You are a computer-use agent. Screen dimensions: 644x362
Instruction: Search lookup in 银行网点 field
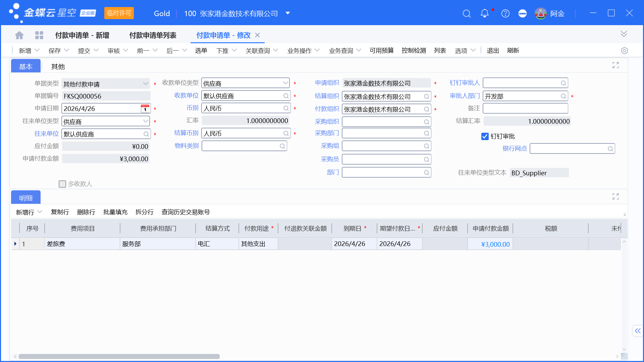click(610, 149)
